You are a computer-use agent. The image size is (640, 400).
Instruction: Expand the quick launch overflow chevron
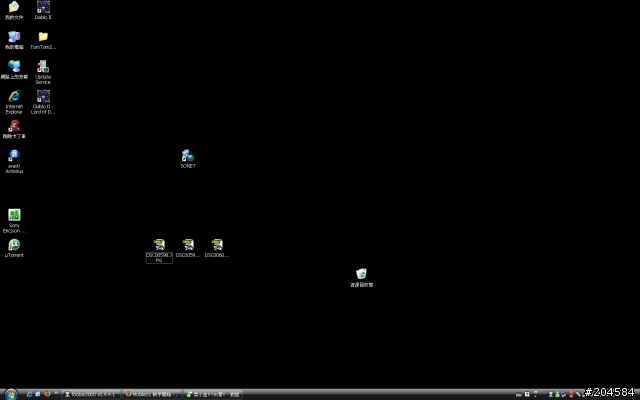56,393
